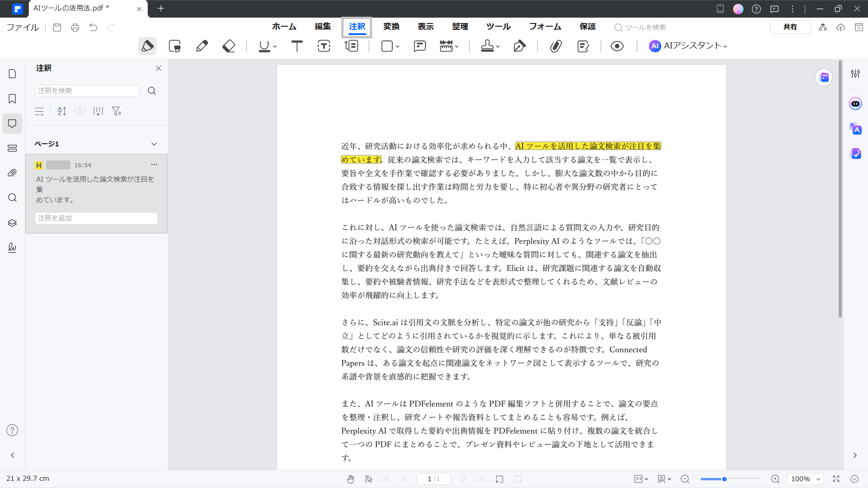Open the 100% zoom dropdown
The image size is (868, 488).
pyautogui.click(x=806, y=479)
